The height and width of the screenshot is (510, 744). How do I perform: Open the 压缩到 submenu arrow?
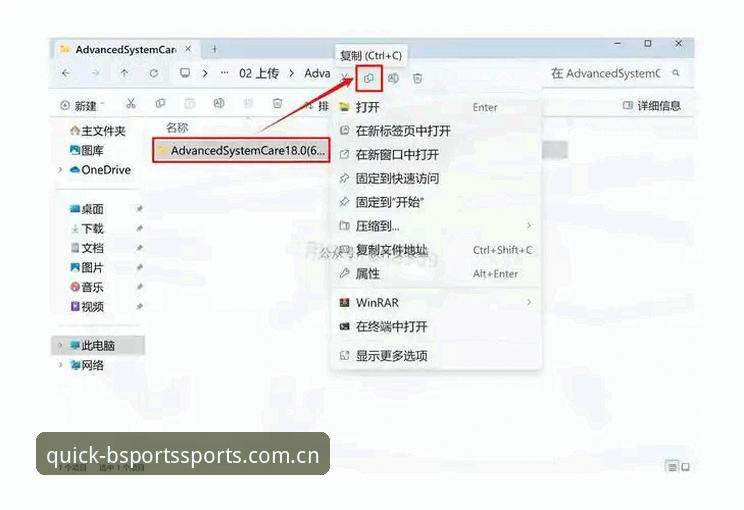[x=529, y=226]
